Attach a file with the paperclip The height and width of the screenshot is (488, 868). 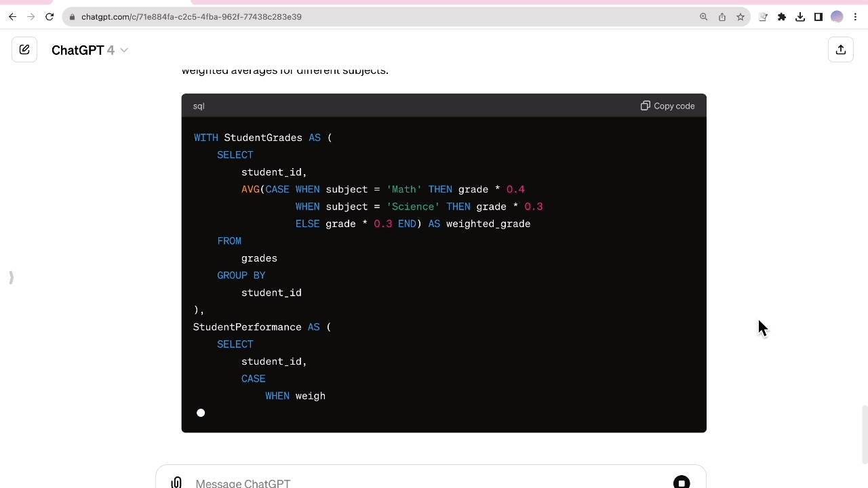coord(176,483)
